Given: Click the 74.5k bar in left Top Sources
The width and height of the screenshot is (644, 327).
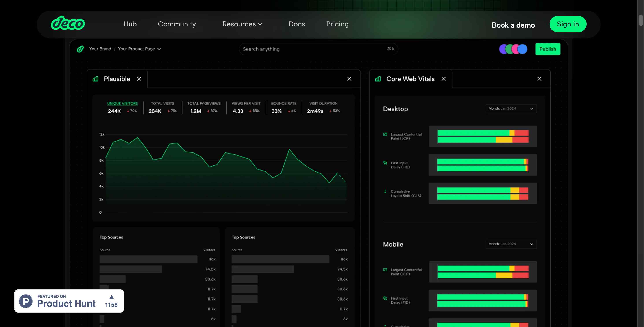Looking at the screenshot, I should pos(131,269).
